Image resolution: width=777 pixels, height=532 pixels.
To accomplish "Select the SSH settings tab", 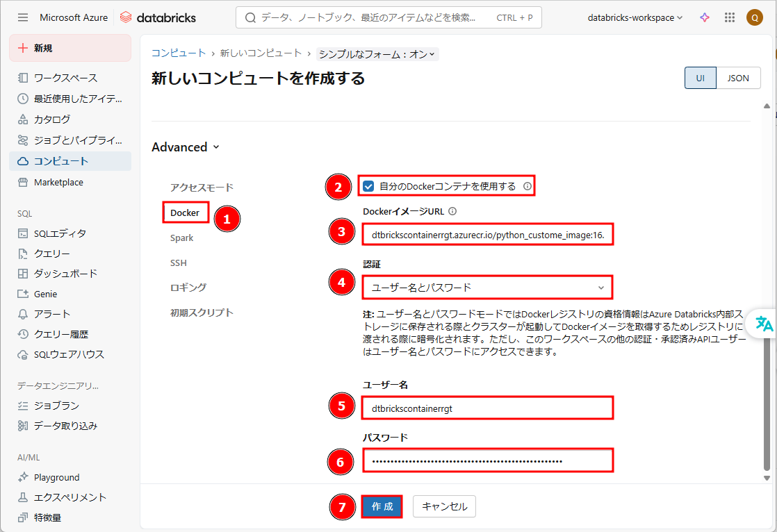I will click(179, 263).
